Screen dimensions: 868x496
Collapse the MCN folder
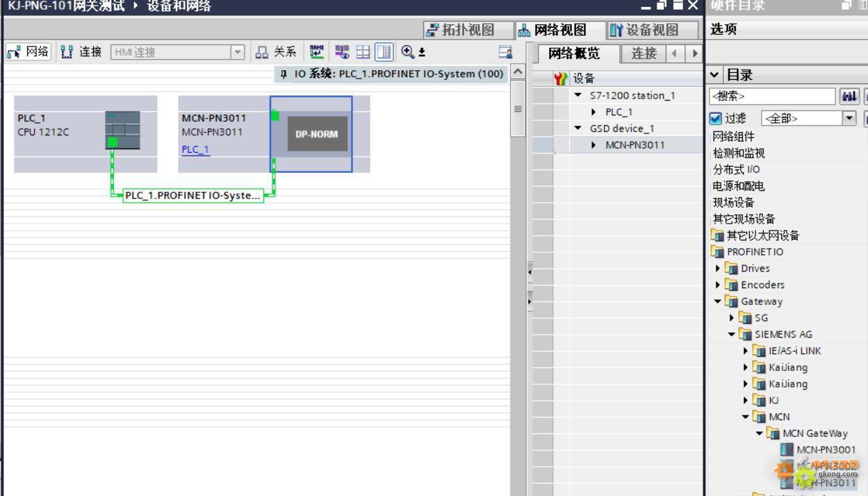(746, 417)
